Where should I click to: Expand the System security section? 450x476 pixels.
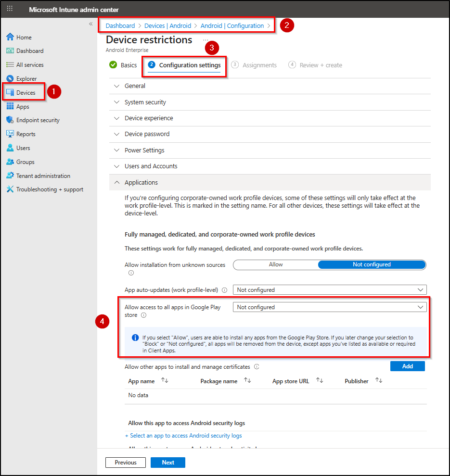click(x=145, y=102)
